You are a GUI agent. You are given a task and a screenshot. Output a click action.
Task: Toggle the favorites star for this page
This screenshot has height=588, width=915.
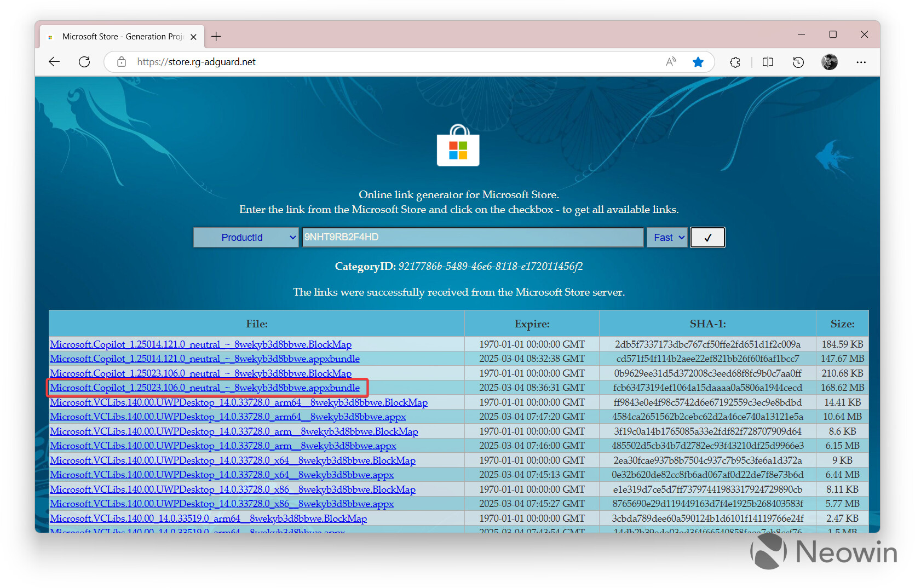pos(698,62)
